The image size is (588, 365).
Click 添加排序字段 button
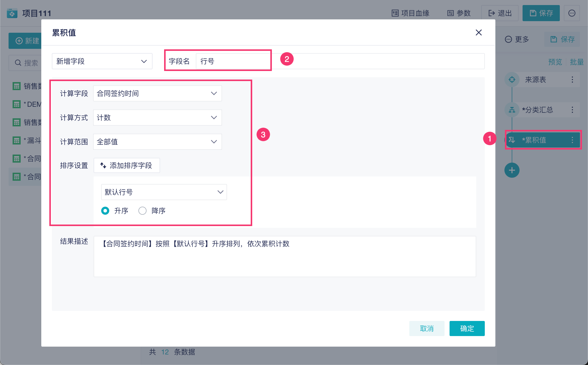(x=127, y=165)
